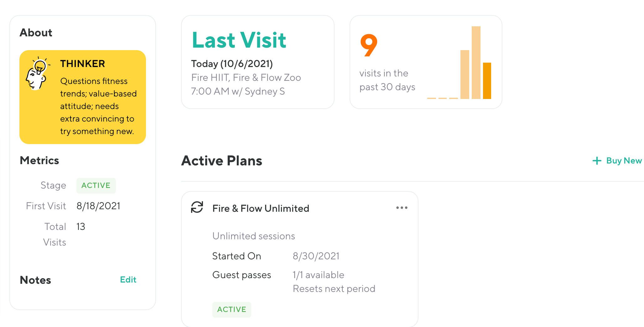Select the tallest bar in the visits chart
The height and width of the screenshot is (327, 644).
coord(476,63)
